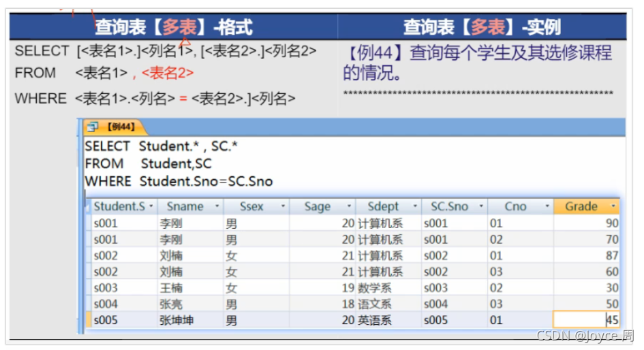Click the Grade cell with value 87
Image resolution: width=644 pixels, height=350 pixels.
point(587,255)
